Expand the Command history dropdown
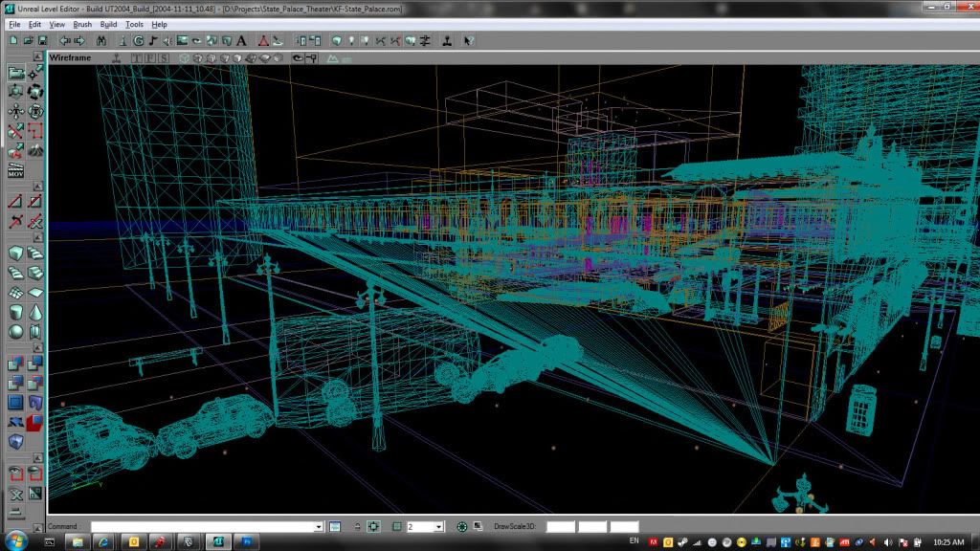 319,527
